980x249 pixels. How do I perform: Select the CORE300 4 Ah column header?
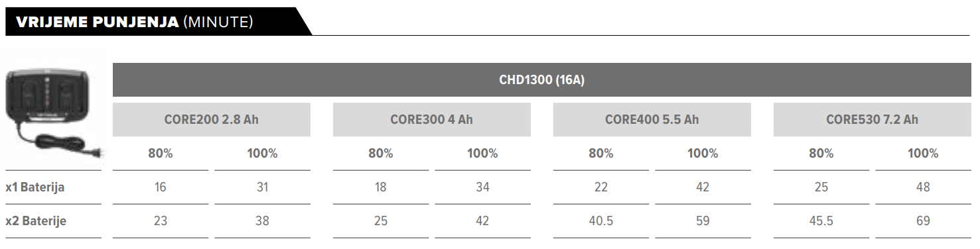(x=432, y=120)
